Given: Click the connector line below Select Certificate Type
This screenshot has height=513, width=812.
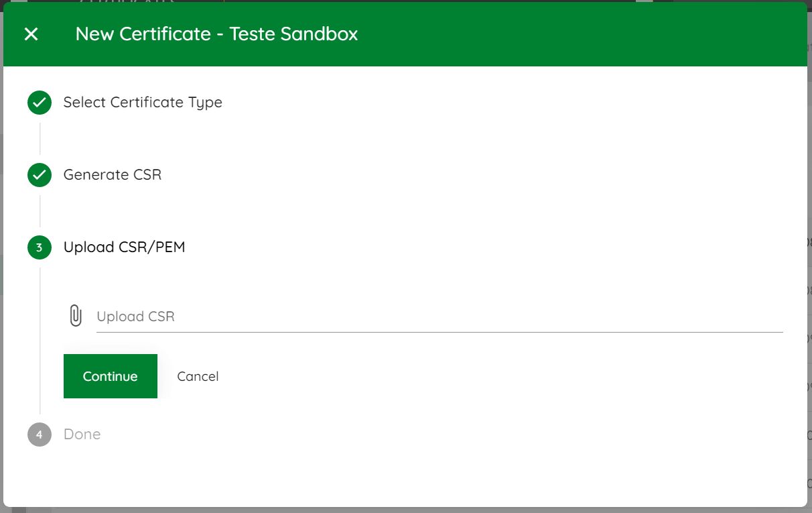Looking at the screenshot, I should click(x=40, y=139).
